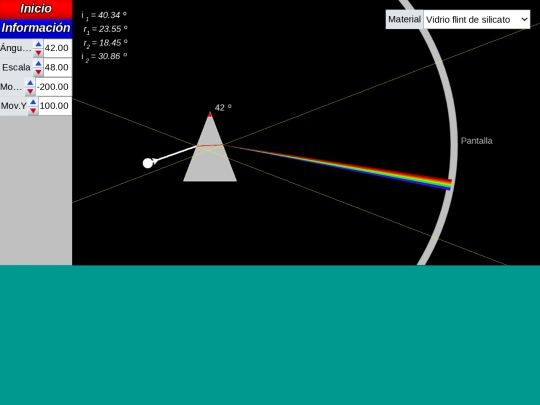This screenshot has height=405, width=540.
Task: Click the Mov.X field showing -200.00
Action: [x=53, y=87]
